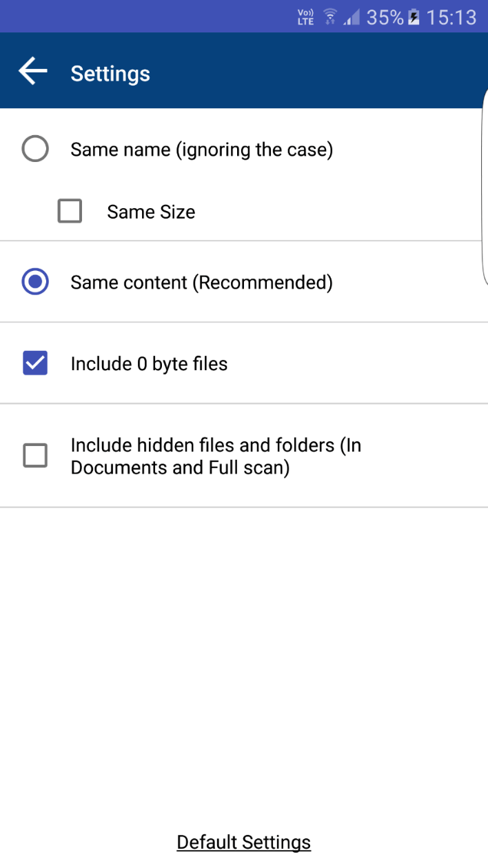Tap the 'Same content (Recommended)' label

coord(201,283)
